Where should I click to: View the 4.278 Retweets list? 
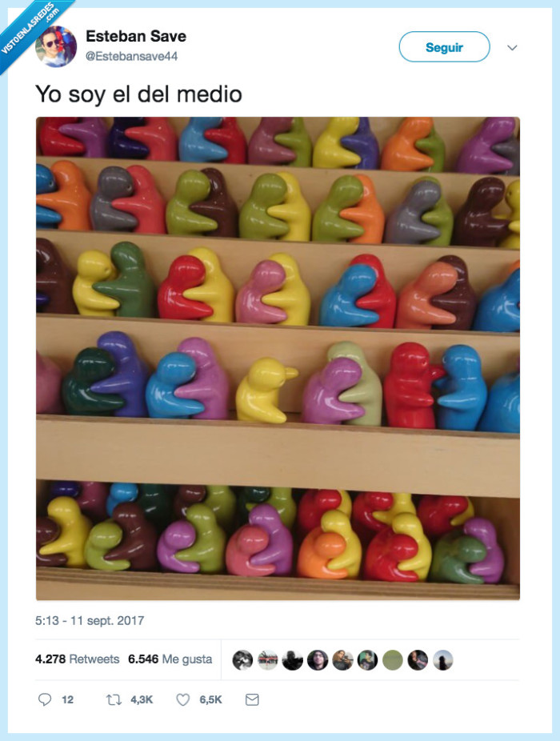[77, 659]
